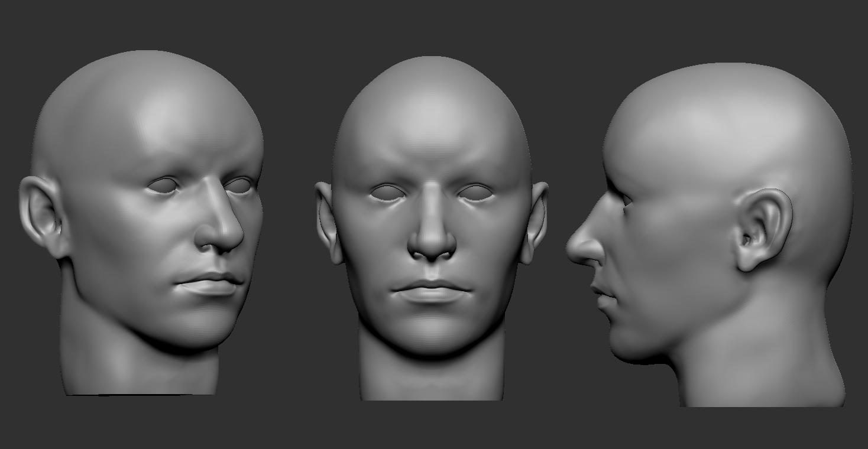The image size is (868, 449).
Task: Select the front-facing head model
Action: click(432, 227)
